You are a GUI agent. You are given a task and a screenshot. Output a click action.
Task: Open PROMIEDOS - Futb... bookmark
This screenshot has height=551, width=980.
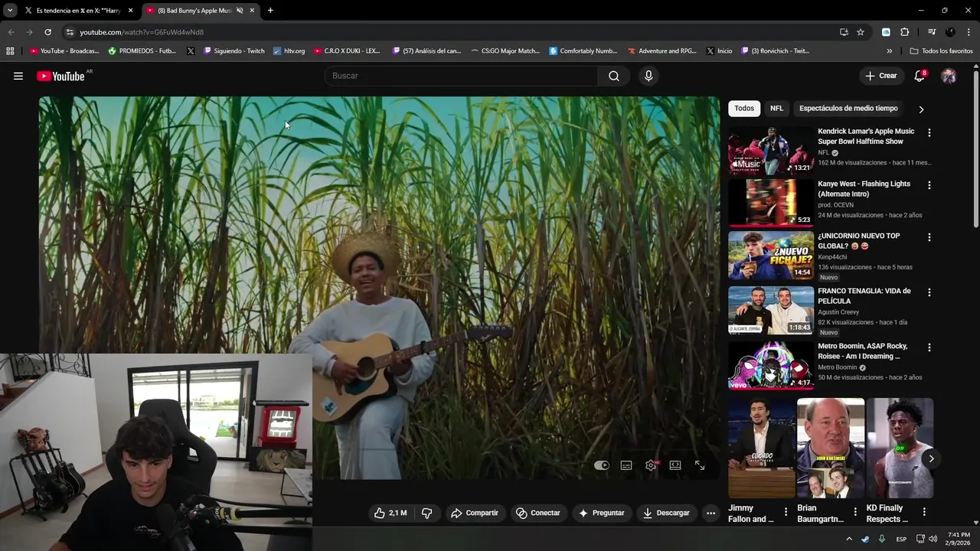tap(142, 51)
